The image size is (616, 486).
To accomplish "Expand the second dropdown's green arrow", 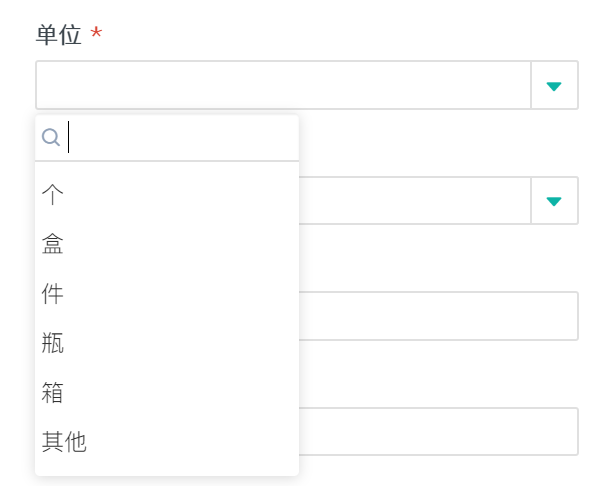I will pyautogui.click(x=554, y=201).
